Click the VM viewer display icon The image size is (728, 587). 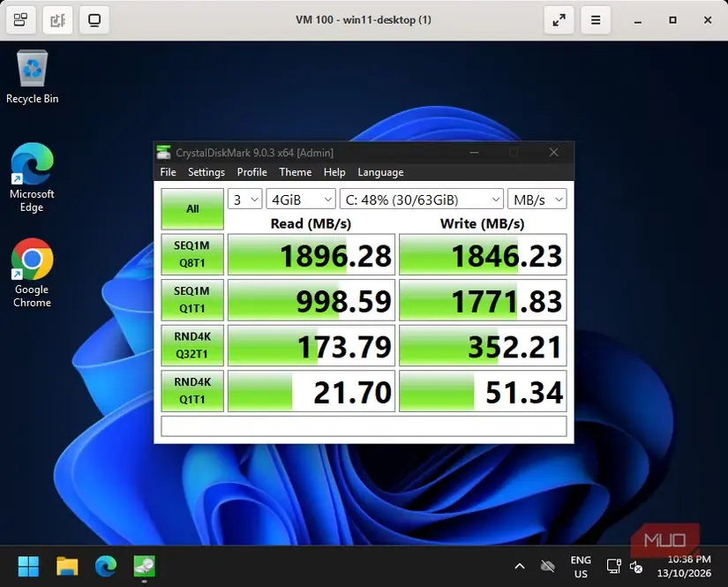coord(94,20)
